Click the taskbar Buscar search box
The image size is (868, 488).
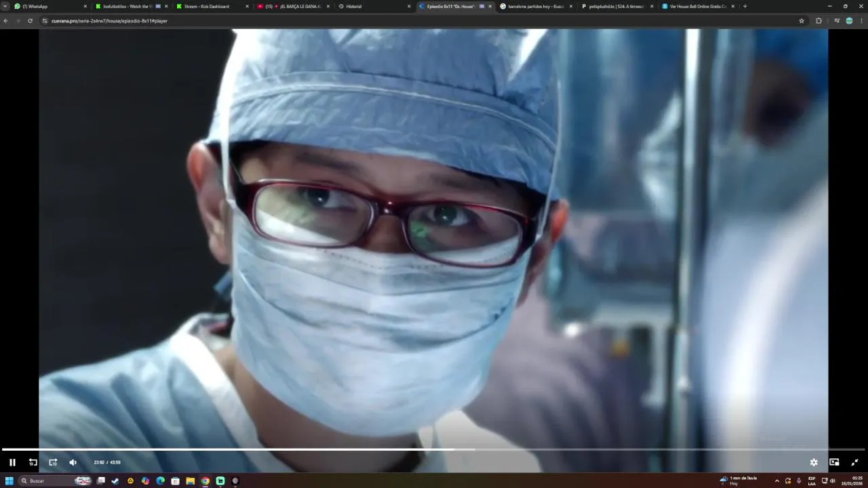56,481
